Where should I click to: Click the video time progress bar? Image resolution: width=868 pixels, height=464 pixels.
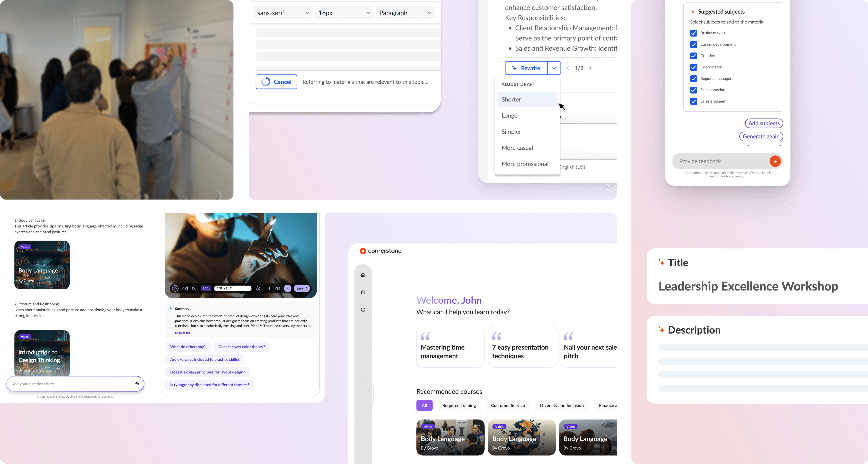[x=233, y=288]
